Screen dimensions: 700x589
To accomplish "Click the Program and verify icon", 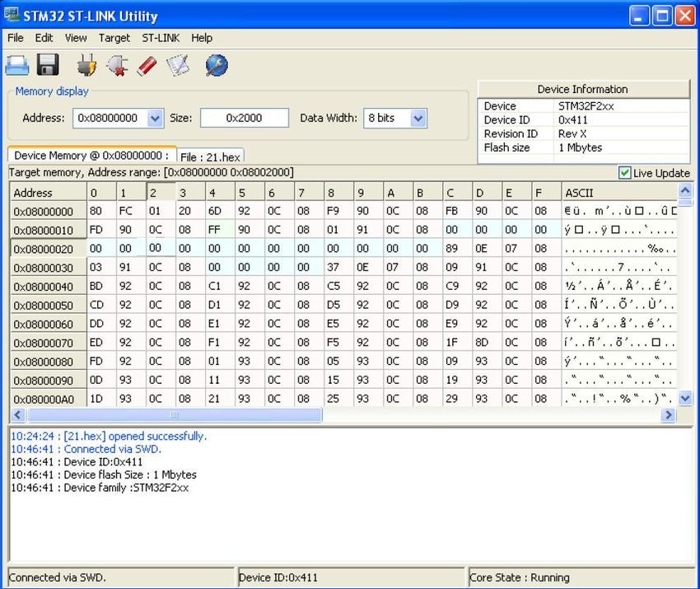I will 179,65.
